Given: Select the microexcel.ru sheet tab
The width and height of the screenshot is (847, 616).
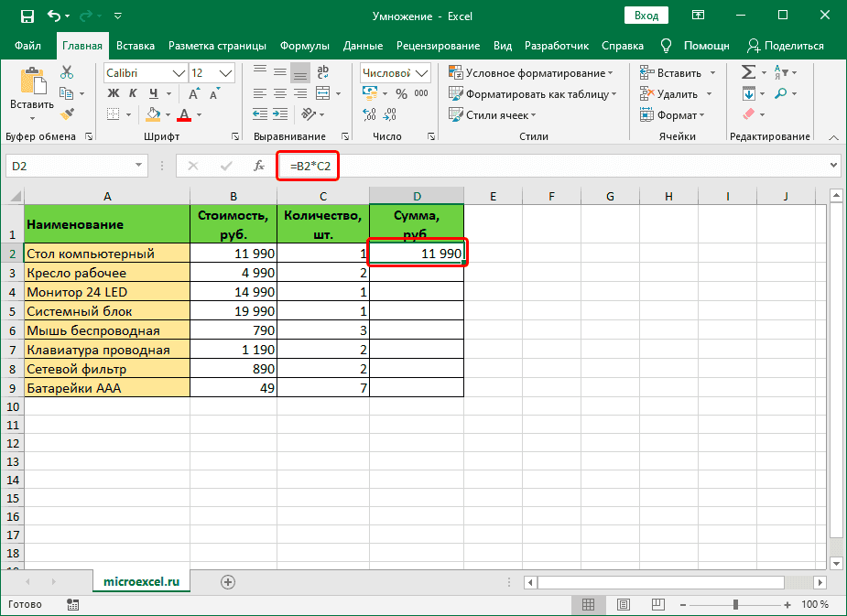Looking at the screenshot, I should (x=141, y=580).
